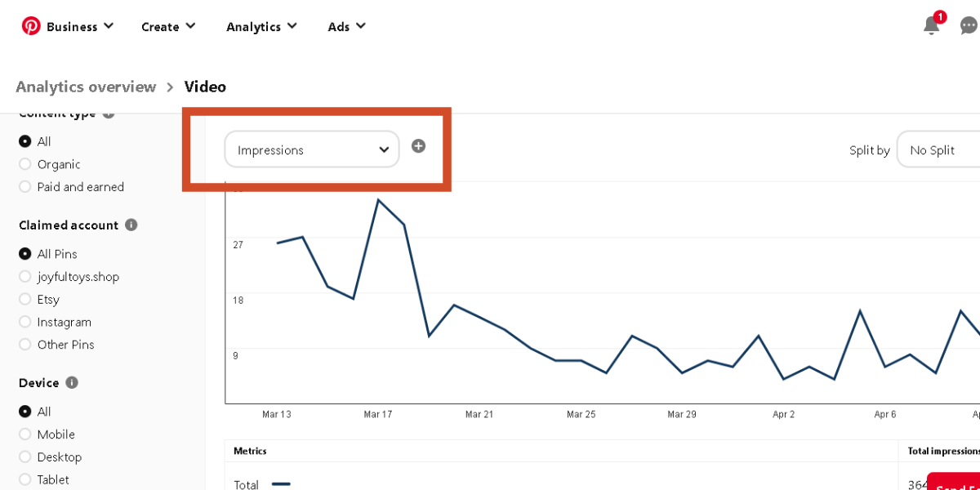Screen dimensions: 980x490
Task: Open the Analytics menu
Action: click(261, 26)
